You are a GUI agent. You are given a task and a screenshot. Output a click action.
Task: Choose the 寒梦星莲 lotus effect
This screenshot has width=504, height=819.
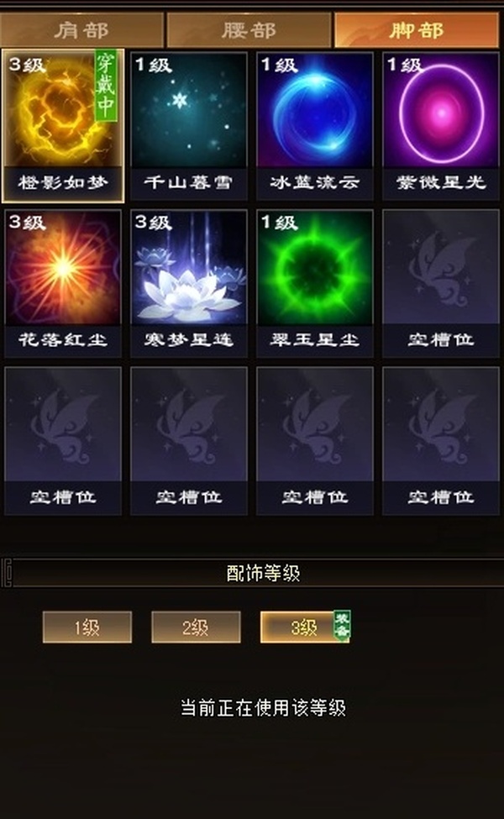tap(188, 283)
